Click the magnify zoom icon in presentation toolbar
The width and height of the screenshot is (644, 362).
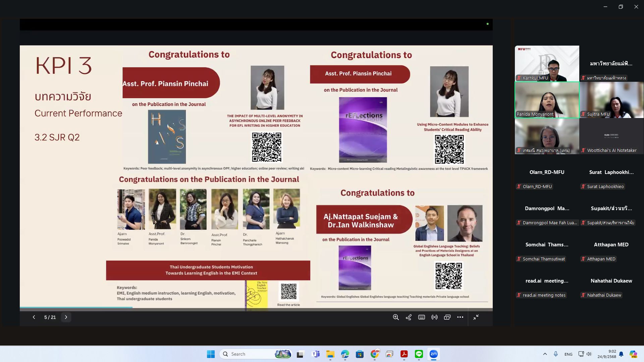pyautogui.click(x=396, y=317)
